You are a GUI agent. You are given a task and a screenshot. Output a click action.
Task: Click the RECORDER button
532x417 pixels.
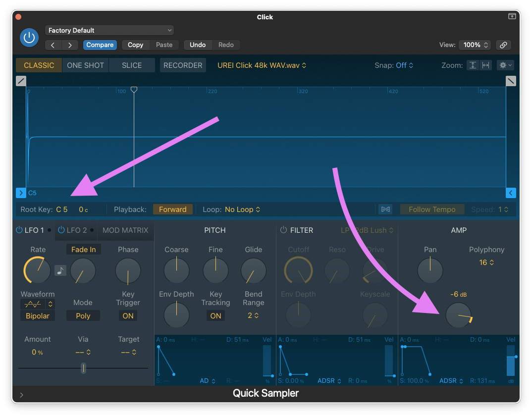click(183, 65)
